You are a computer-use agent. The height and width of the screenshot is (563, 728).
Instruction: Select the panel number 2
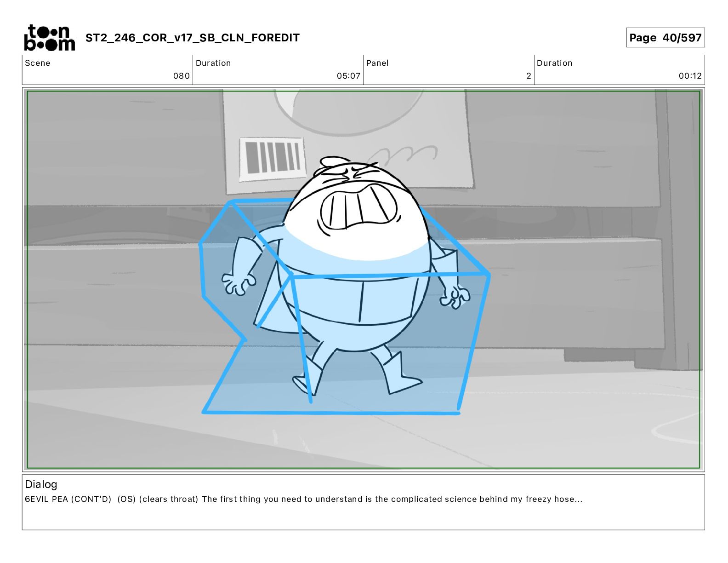pyautogui.click(x=529, y=76)
